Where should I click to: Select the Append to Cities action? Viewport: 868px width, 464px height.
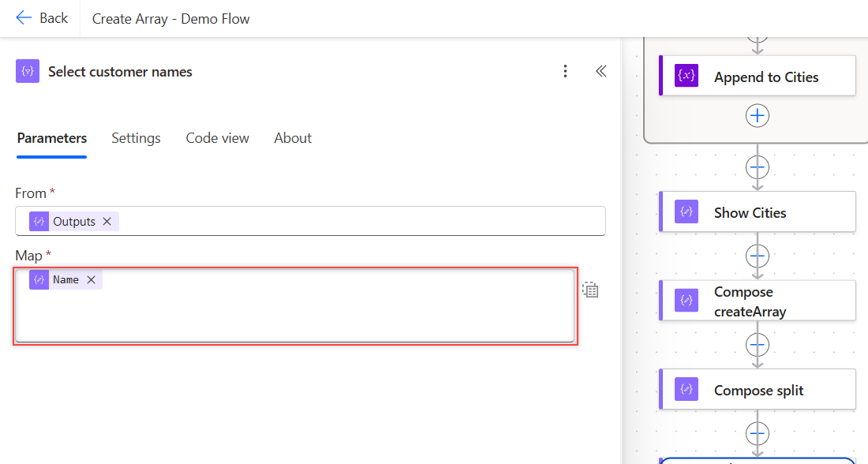pyautogui.click(x=758, y=76)
